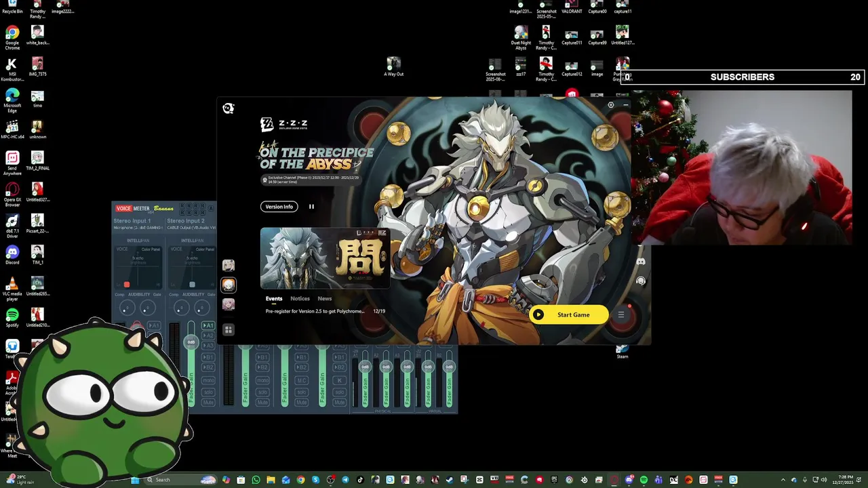Toggle solo on Voicemeeter Stereo Input 2

point(208,392)
